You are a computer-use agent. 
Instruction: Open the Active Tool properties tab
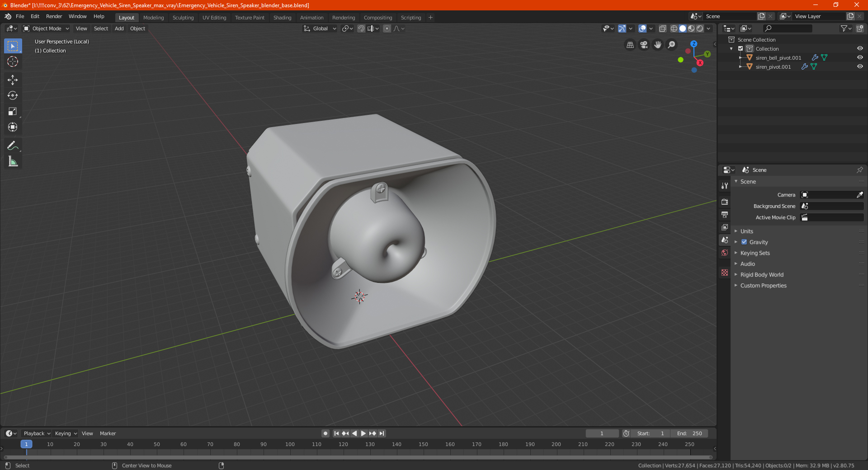(x=725, y=185)
